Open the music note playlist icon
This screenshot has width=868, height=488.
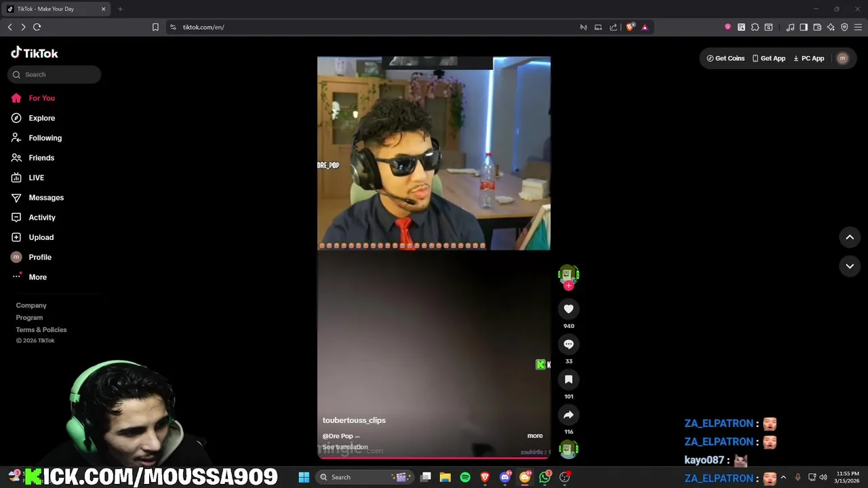coord(790,27)
